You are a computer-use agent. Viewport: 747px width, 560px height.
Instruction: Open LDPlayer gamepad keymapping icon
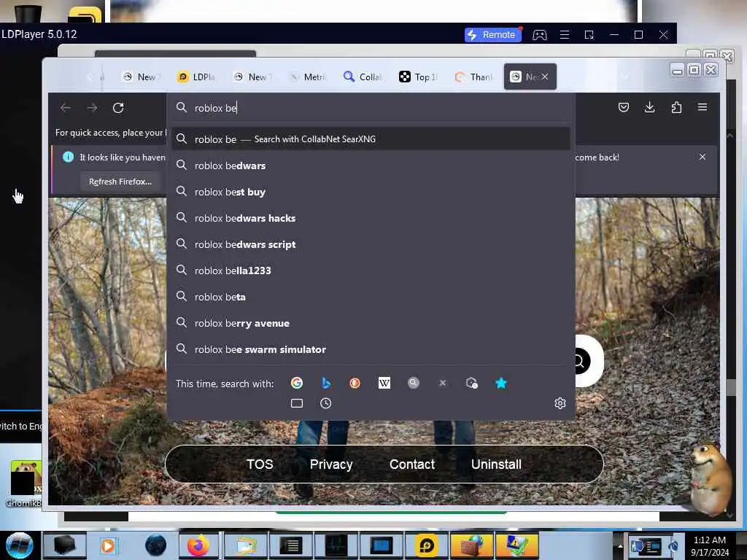tap(539, 35)
